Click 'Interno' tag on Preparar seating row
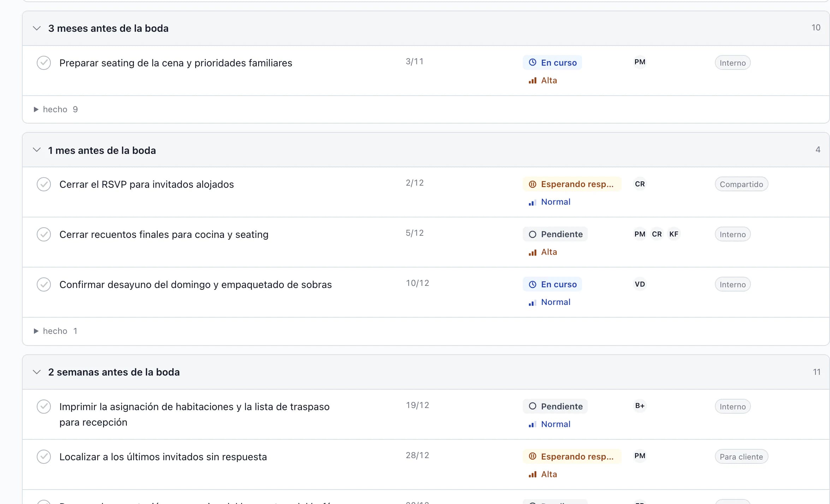 pos(733,63)
